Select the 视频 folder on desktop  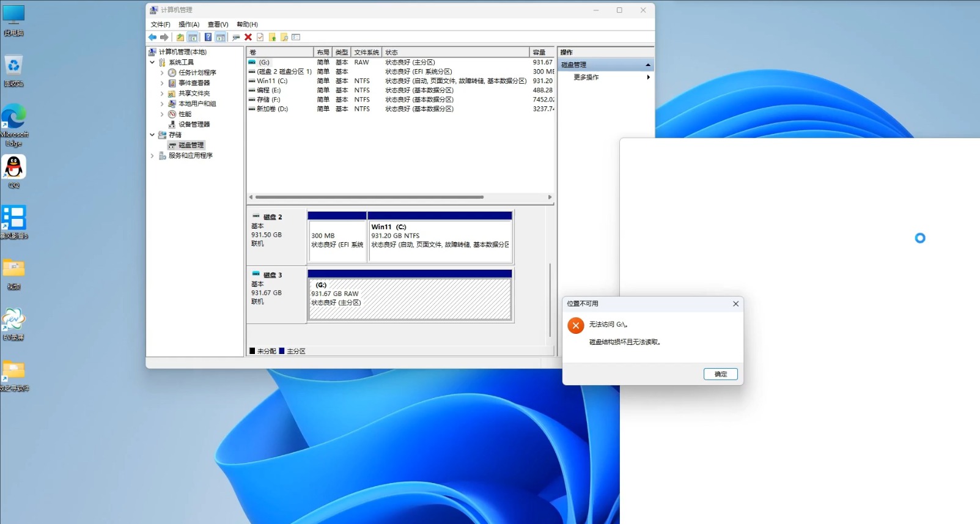tap(13, 274)
